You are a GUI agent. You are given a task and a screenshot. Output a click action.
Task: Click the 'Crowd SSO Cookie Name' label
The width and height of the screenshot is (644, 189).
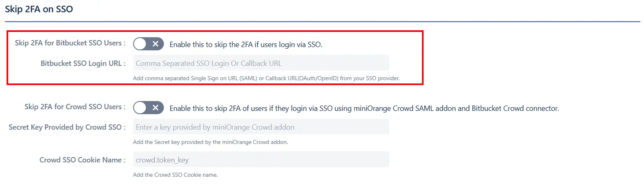[82, 160]
